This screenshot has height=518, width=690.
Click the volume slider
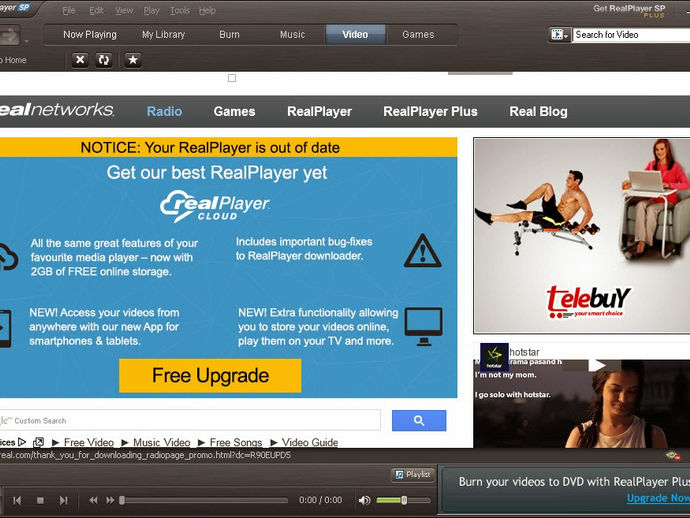(x=404, y=500)
